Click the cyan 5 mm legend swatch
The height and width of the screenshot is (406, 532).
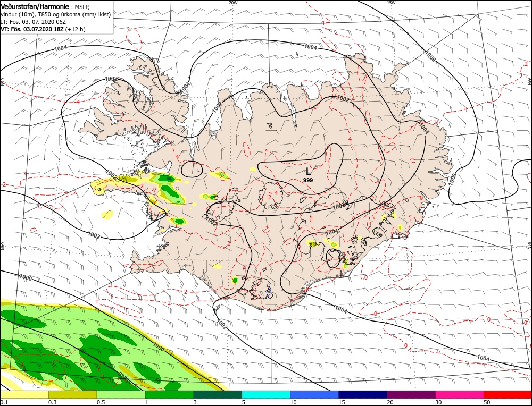[266, 394]
